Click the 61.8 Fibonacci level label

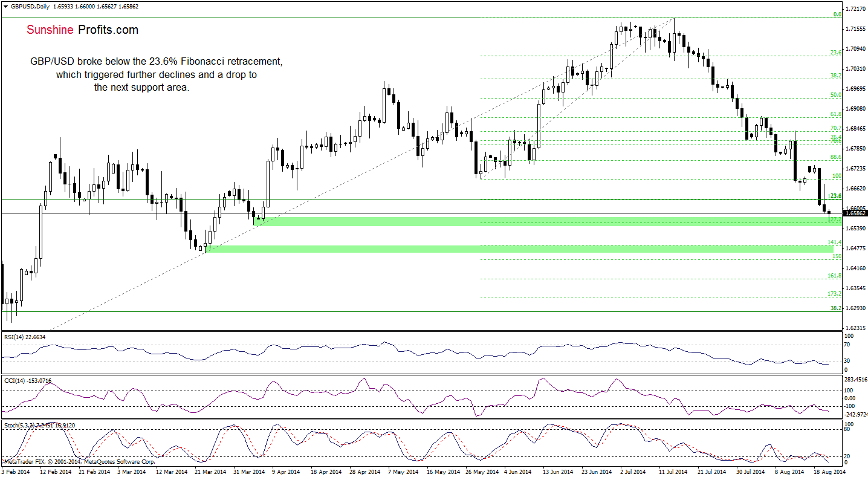(x=836, y=114)
